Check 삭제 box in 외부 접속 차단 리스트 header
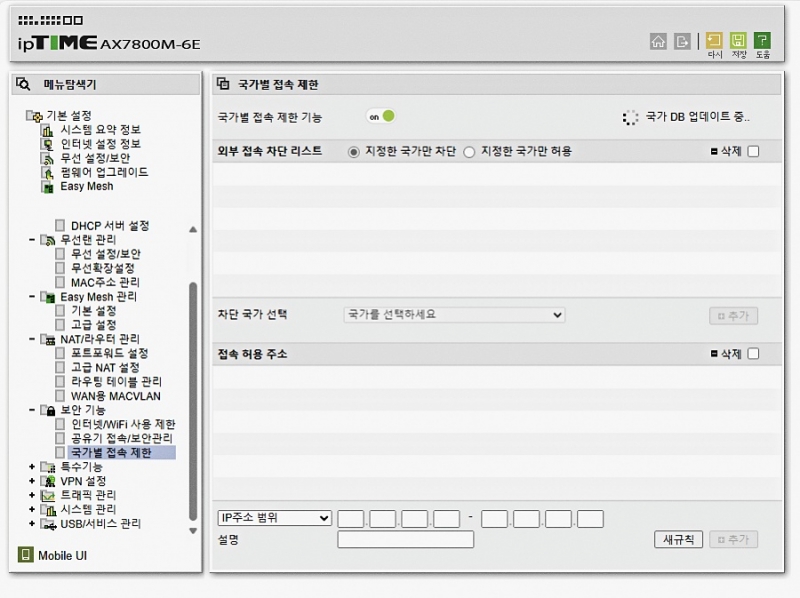The width and height of the screenshot is (800, 598). pos(753,152)
